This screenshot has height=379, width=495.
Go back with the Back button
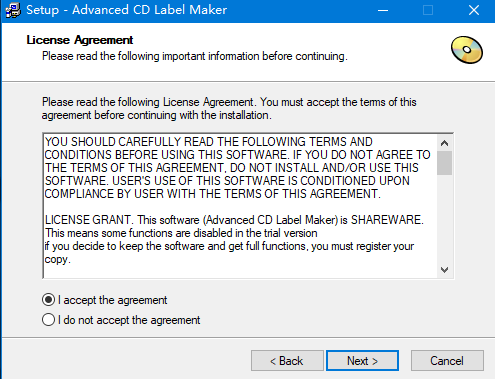pos(287,361)
